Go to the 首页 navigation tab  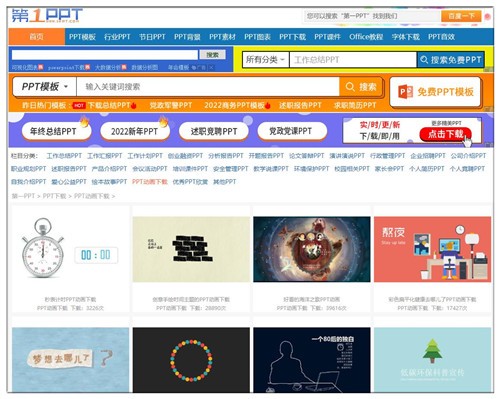click(x=36, y=37)
